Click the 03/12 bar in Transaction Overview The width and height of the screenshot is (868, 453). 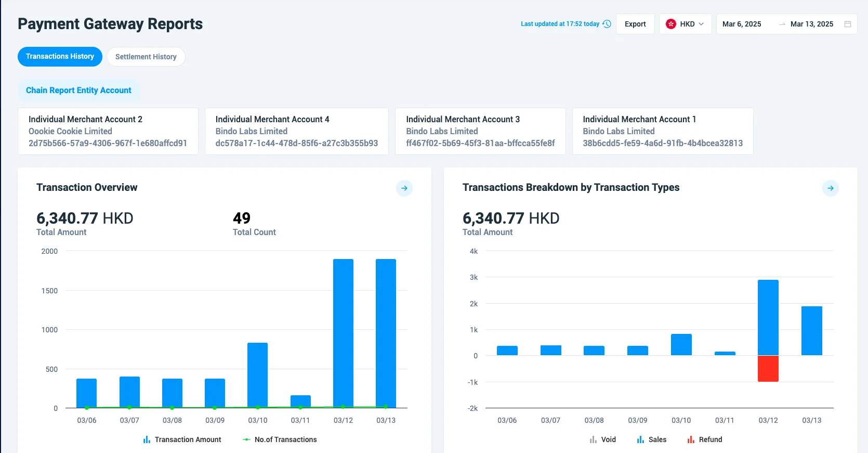pyautogui.click(x=343, y=333)
